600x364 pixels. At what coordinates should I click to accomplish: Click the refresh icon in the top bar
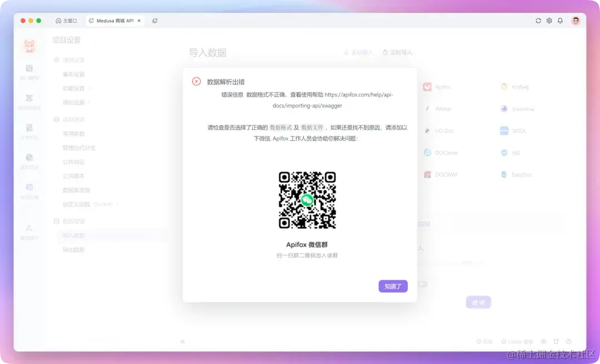pyautogui.click(x=538, y=21)
